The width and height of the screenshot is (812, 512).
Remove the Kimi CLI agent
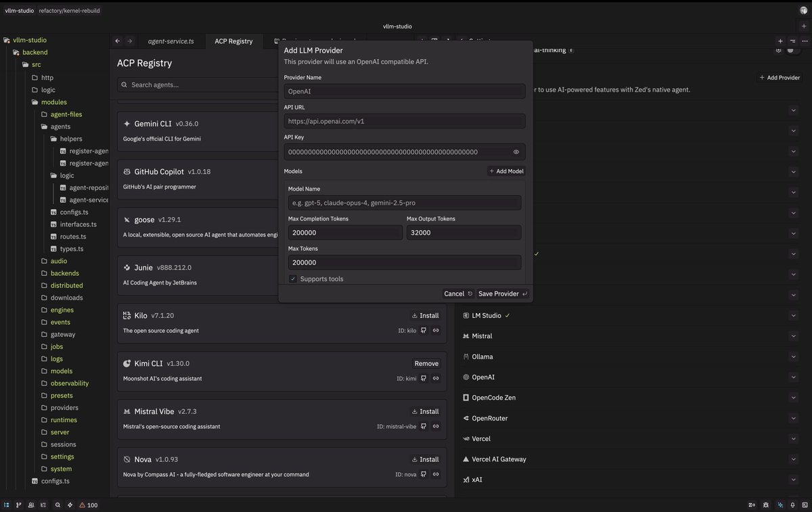[x=426, y=363]
